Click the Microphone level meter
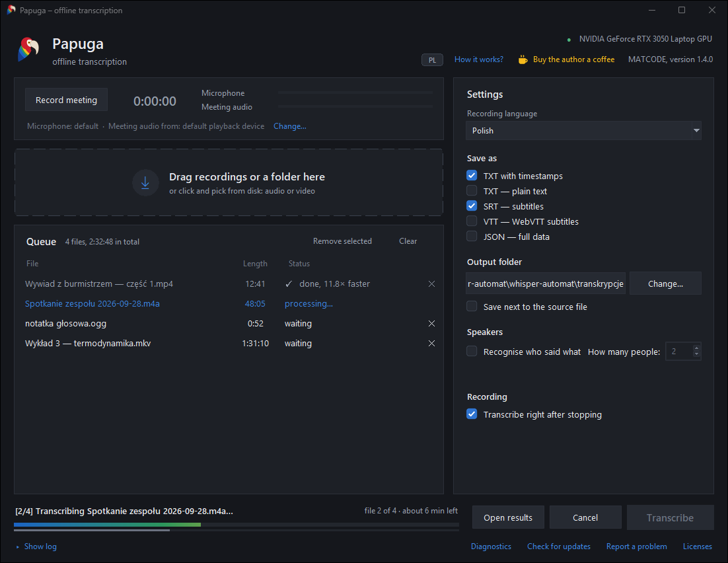Image resolution: width=728 pixels, height=563 pixels. [x=355, y=93]
